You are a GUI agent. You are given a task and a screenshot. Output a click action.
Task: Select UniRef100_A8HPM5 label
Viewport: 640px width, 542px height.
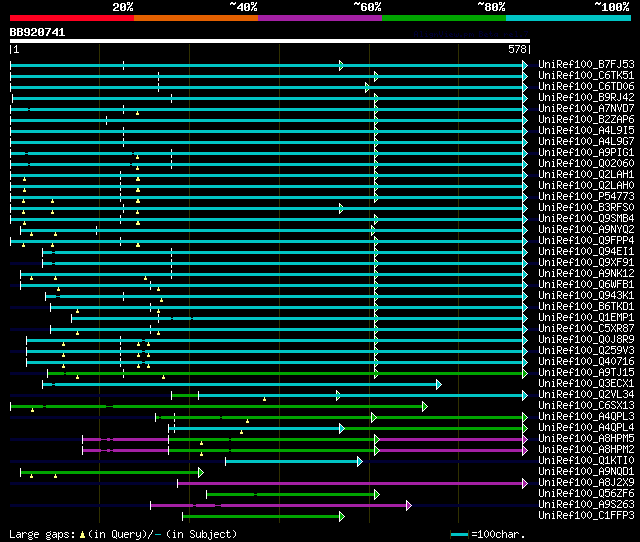[x=586, y=439]
